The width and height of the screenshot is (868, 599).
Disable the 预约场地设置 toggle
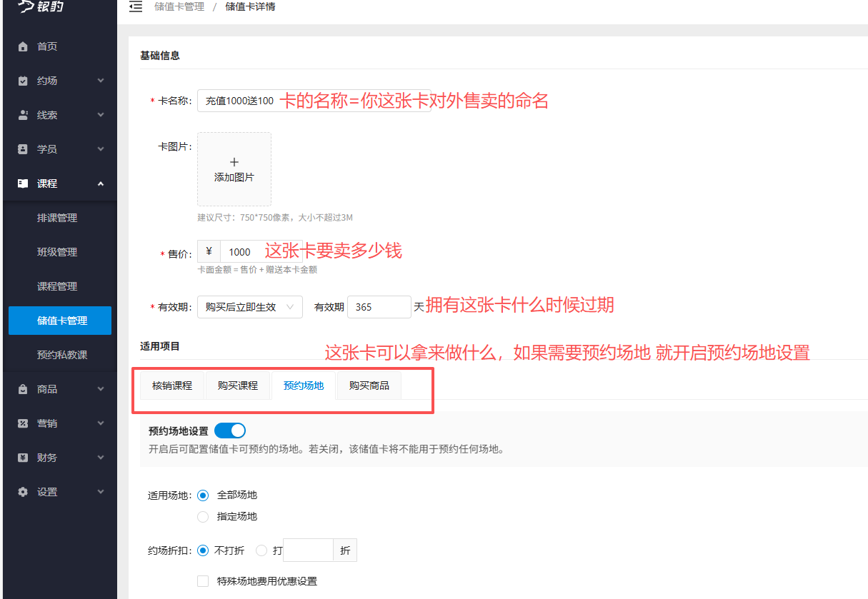pyautogui.click(x=229, y=431)
